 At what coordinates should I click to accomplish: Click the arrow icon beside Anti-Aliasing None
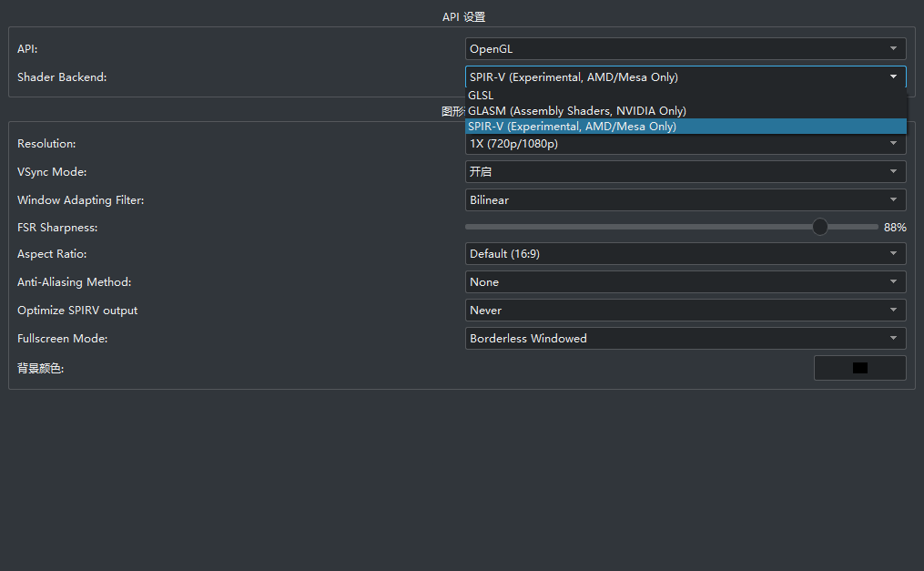pyautogui.click(x=893, y=282)
